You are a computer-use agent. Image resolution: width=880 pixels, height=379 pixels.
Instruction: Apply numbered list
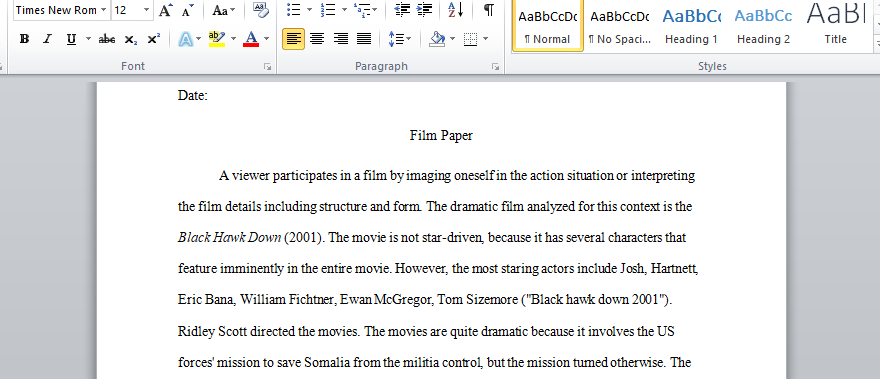coord(328,10)
